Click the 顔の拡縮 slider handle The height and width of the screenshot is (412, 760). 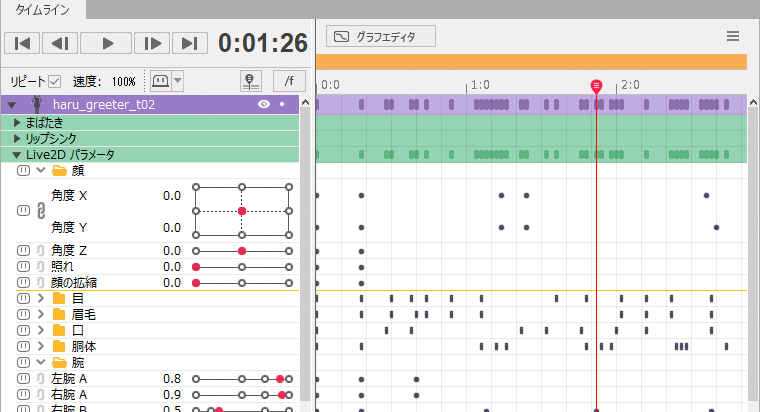point(196,283)
